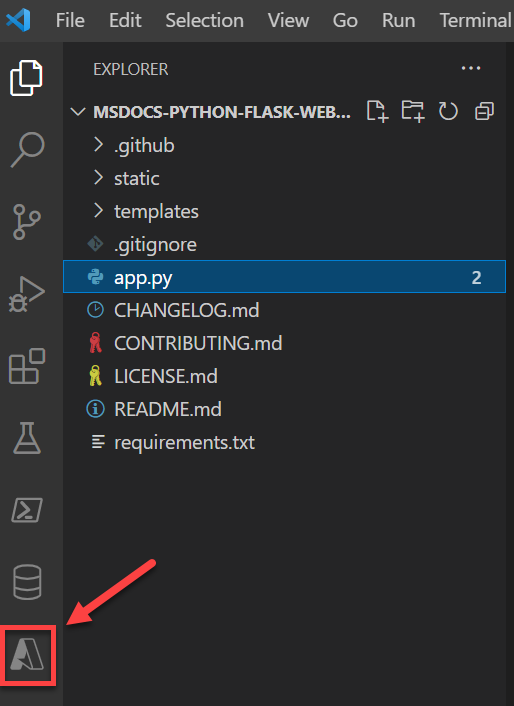The width and height of the screenshot is (514, 706).
Task: Open the PowerShell extension icon
Action: tap(27, 510)
